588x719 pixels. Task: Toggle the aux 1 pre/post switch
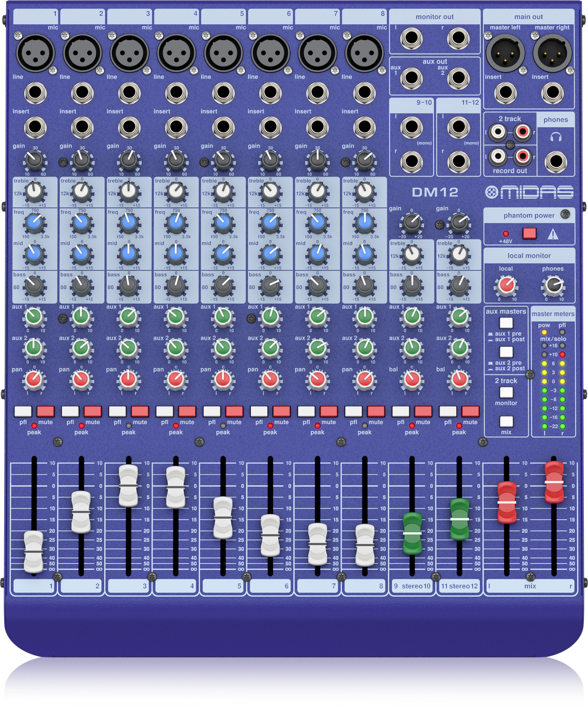point(506,324)
